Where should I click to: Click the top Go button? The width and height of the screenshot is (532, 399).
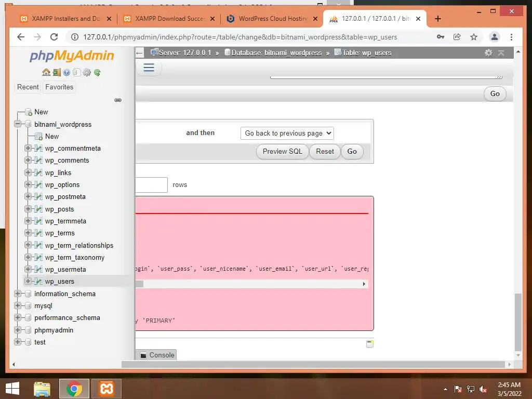tap(495, 94)
